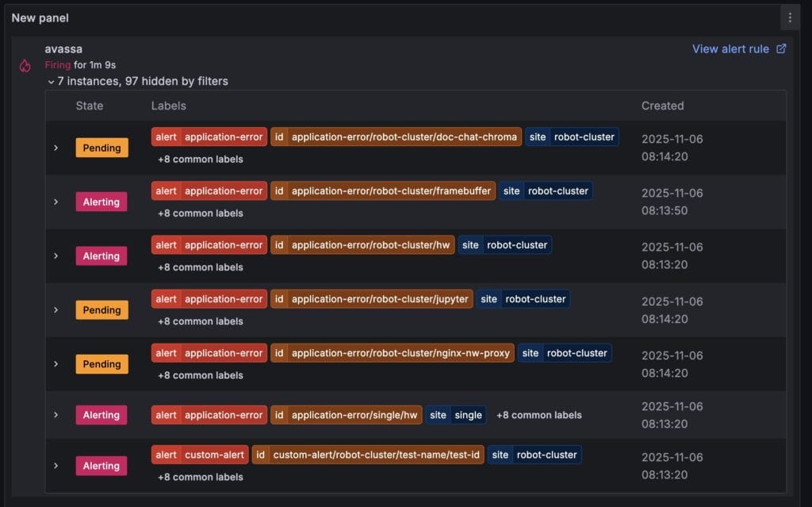Click the site single label badge
This screenshot has width=812, height=507.
(455, 414)
